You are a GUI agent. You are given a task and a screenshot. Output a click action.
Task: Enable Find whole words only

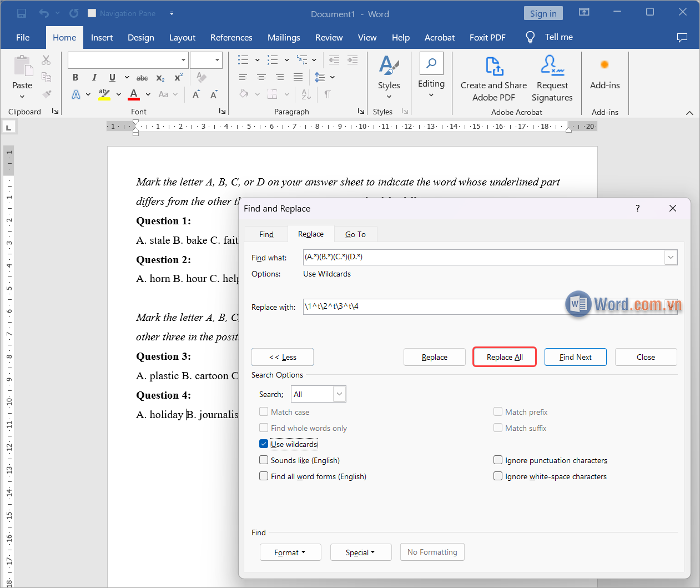[x=264, y=428]
